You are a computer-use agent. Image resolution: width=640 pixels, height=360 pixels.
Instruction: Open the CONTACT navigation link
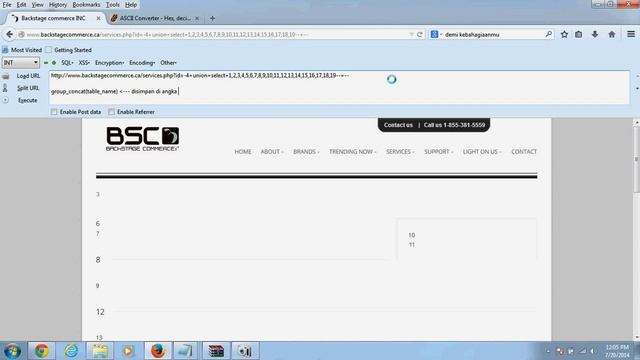pyautogui.click(x=524, y=152)
